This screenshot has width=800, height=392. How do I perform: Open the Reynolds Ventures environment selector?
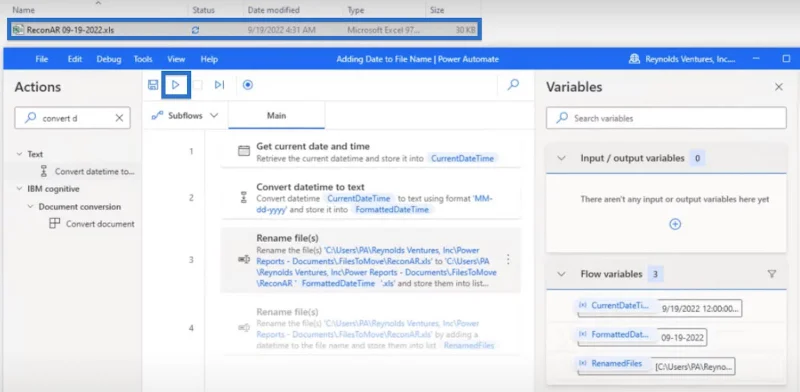(x=683, y=59)
